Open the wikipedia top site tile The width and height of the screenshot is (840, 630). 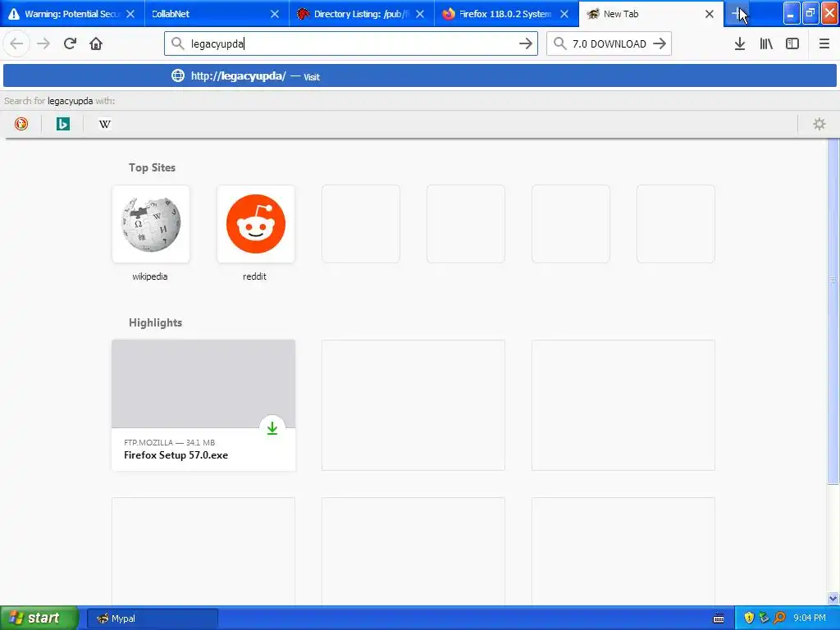151,224
